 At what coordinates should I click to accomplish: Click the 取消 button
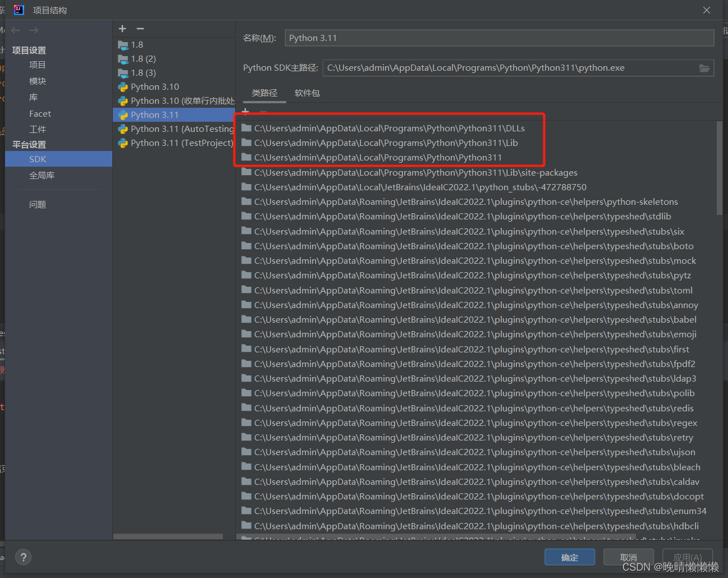pos(629,557)
